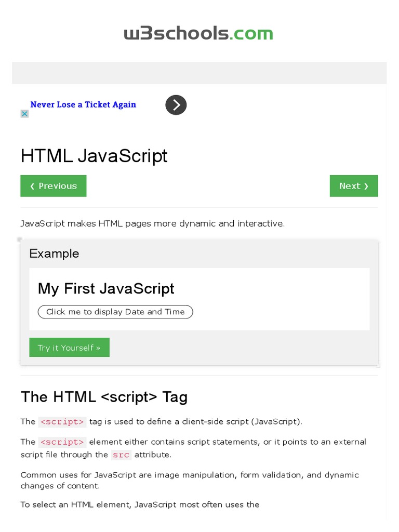Click the w3schools.com logo

(x=198, y=33)
